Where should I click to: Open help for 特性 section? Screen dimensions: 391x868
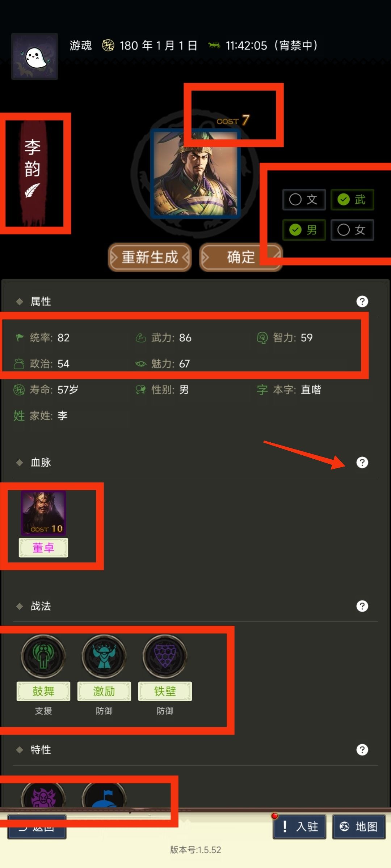pos(362,749)
